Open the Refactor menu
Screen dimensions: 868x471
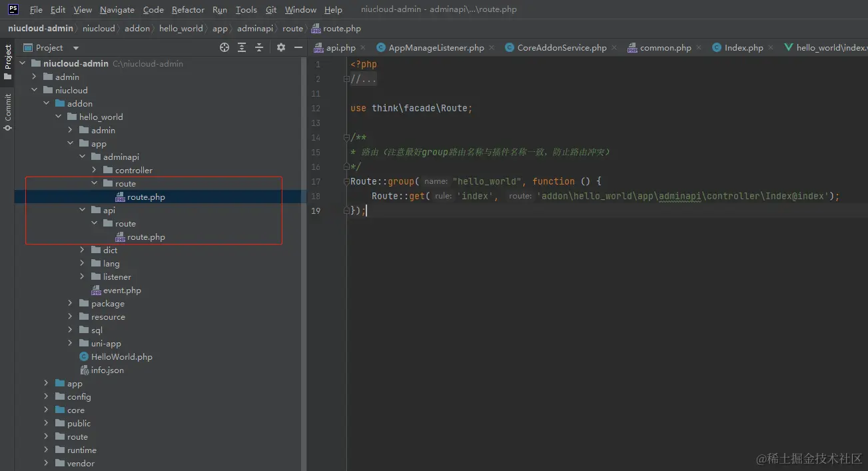click(188, 9)
